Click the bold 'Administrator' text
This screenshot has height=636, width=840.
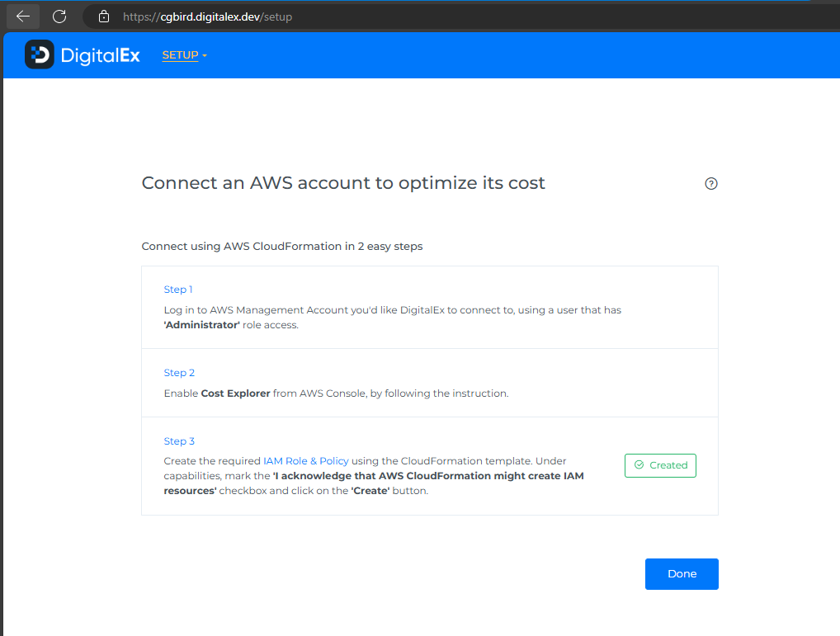point(203,325)
